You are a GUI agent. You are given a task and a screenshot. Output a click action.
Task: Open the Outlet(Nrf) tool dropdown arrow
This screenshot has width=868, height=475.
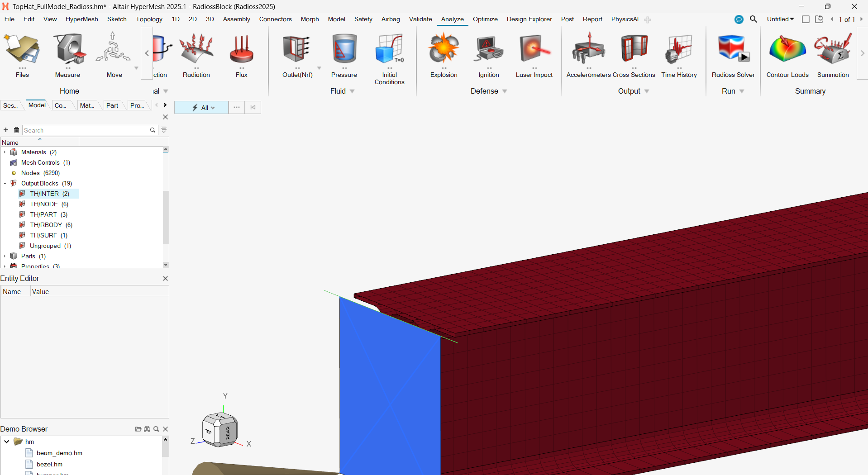[x=319, y=68]
